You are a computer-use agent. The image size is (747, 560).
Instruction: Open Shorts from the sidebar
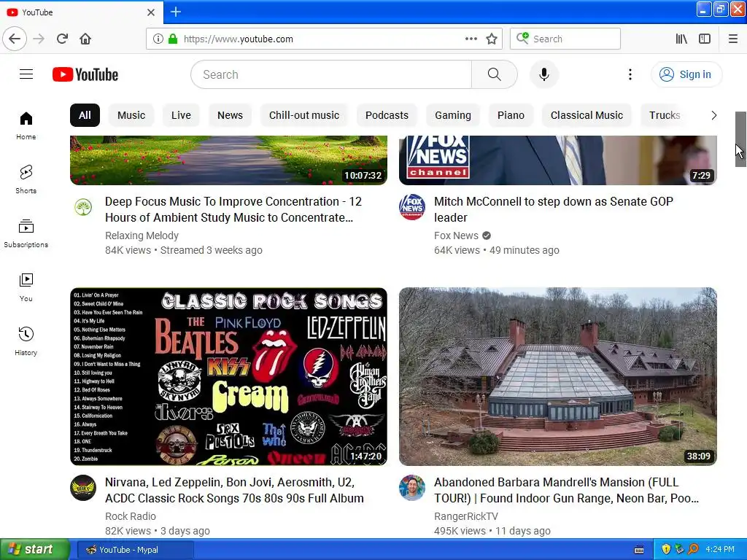[x=26, y=179]
